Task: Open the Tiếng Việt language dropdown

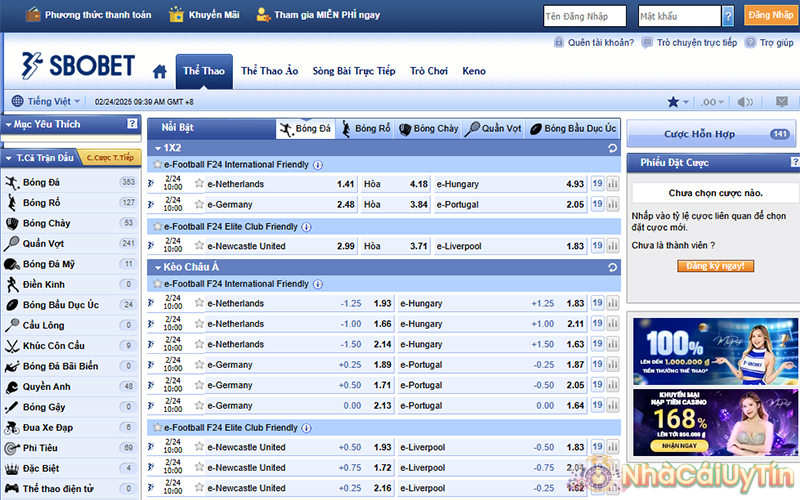Action: point(47,102)
